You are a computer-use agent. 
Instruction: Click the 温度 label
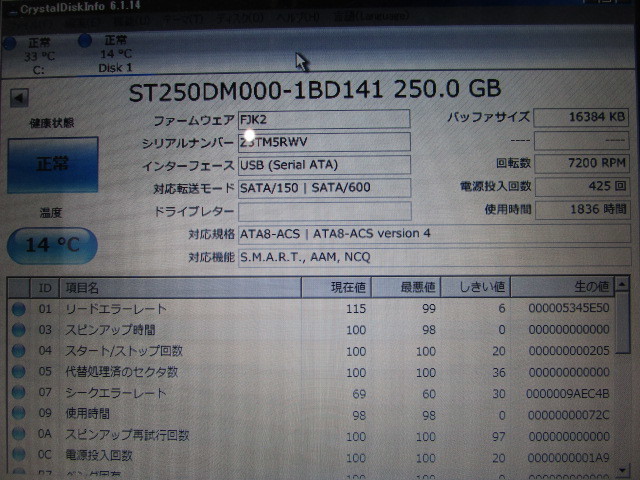click(x=51, y=213)
